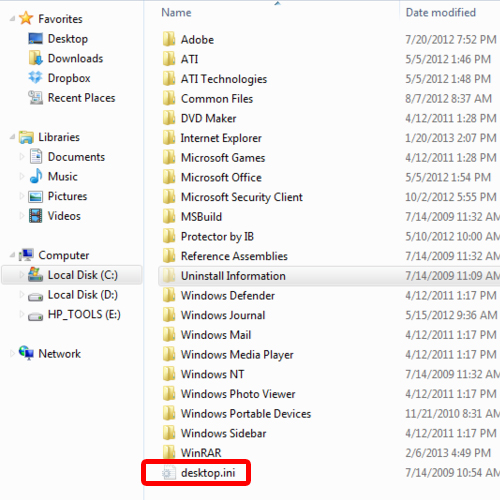Click the Downloads folder icon in Favorites
The height and width of the screenshot is (500, 500).
[x=35, y=58]
